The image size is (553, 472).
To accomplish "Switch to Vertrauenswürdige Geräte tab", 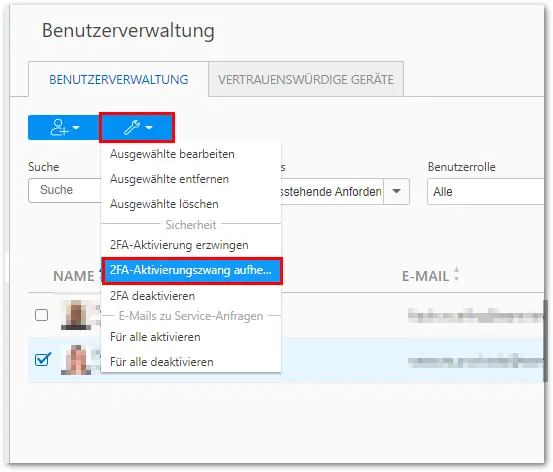I will (x=306, y=79).
